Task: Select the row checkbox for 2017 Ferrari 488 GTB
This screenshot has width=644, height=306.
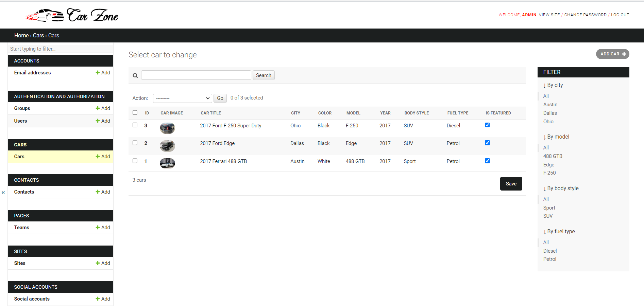Action: 135,161
